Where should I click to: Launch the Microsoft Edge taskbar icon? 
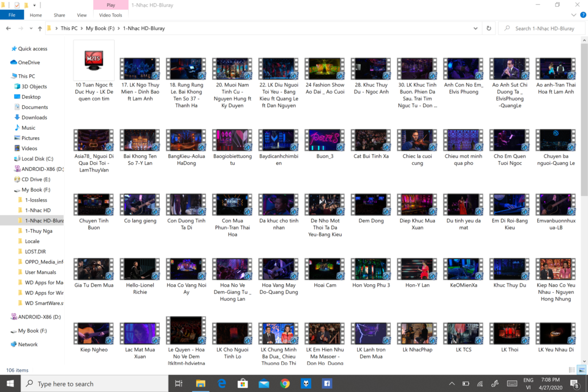click(x=222, y=383)
